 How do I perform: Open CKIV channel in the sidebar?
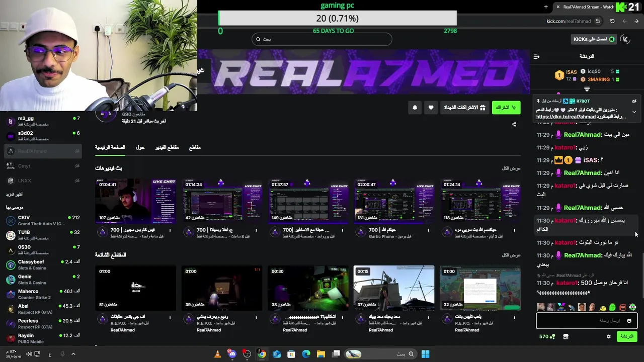pyautogui.click(x=43, y=221)
